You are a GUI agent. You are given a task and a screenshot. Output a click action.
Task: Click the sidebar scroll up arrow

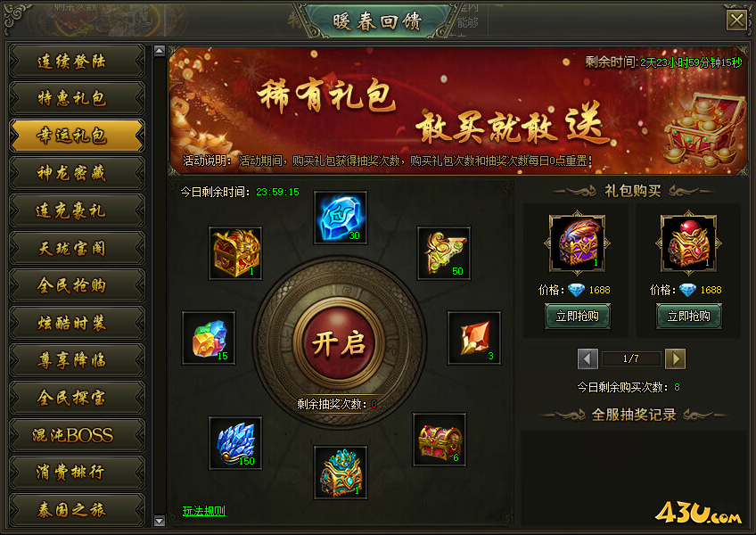[159, 50]
